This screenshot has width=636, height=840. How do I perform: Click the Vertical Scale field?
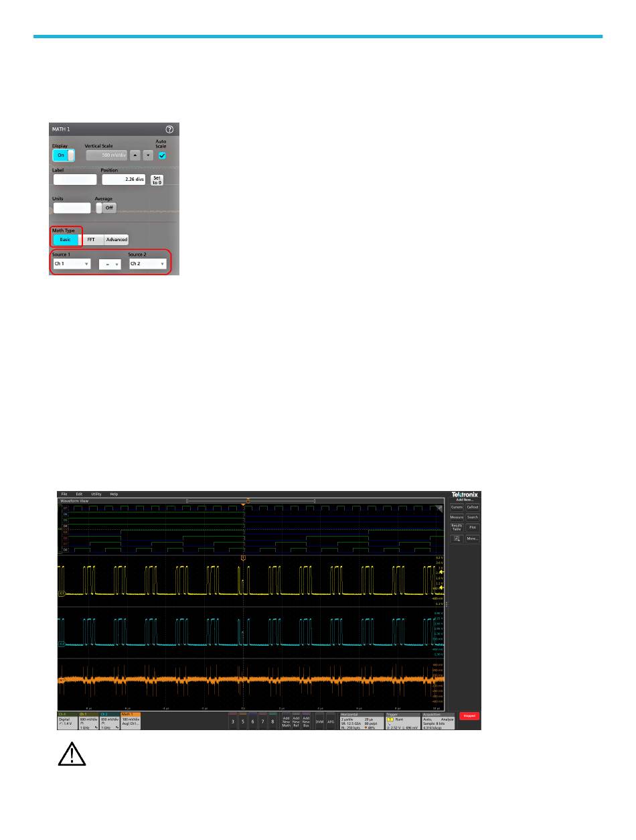click(x=106, y=155)
